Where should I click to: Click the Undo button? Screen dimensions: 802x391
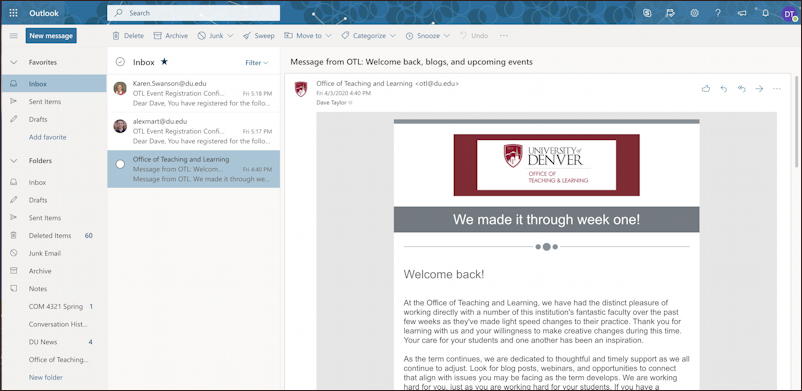[x=474, y=36]
